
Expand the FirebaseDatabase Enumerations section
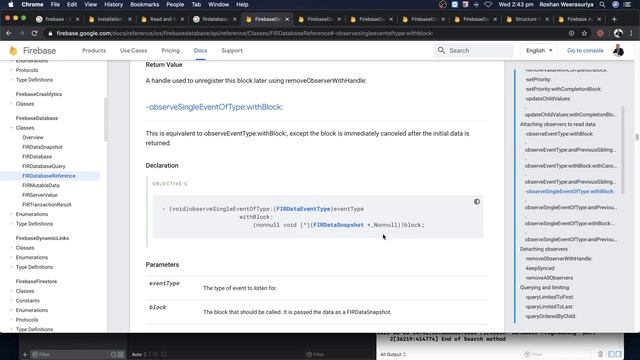[x=12, y=214]
